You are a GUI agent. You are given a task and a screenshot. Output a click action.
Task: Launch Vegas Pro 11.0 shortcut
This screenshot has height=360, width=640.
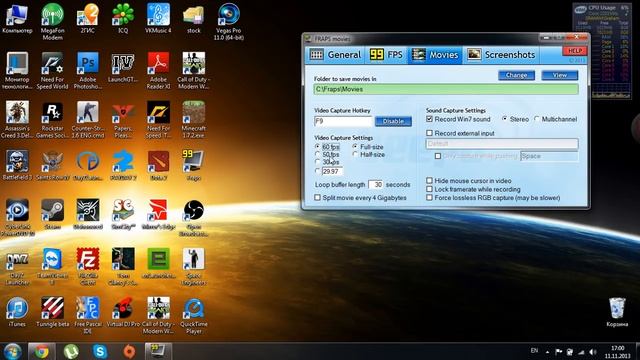coord(229,21)
